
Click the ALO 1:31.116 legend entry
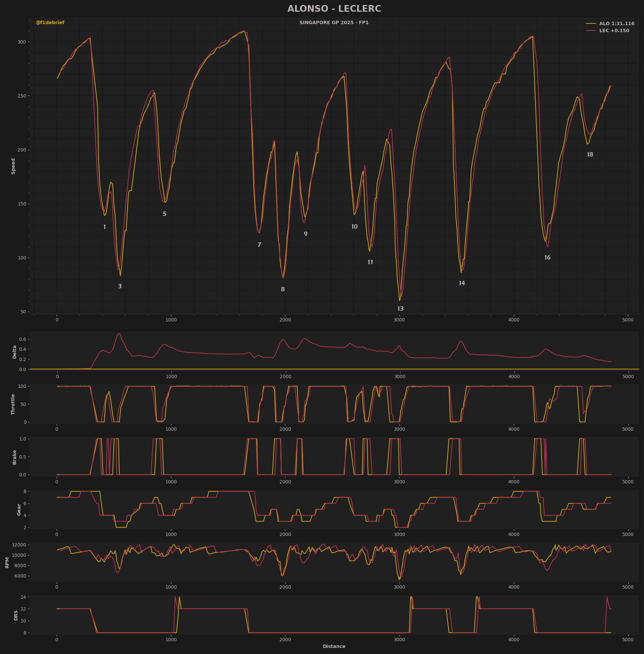(x=616, y=24)
